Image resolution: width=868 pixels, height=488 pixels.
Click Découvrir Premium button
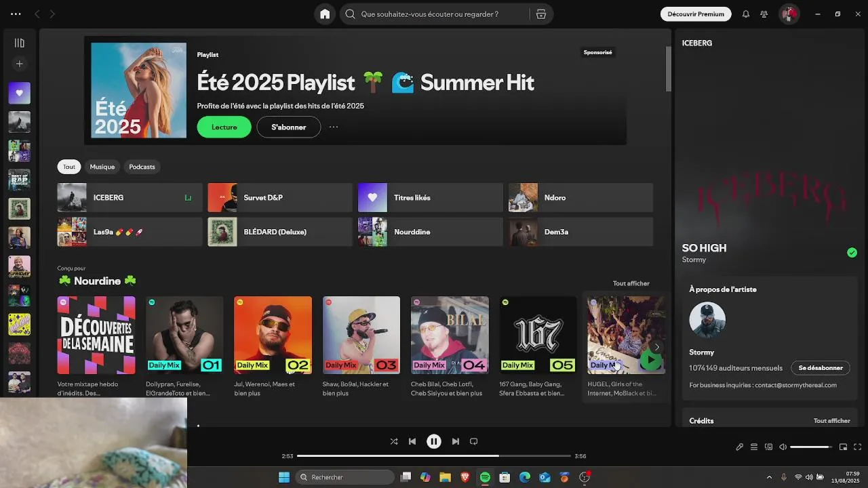click(696, 14)
